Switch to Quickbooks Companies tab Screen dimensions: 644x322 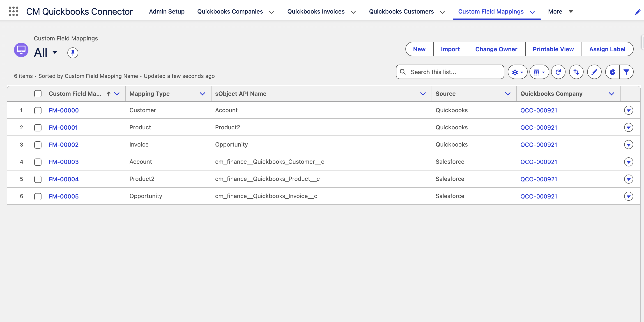pos(230,12)
